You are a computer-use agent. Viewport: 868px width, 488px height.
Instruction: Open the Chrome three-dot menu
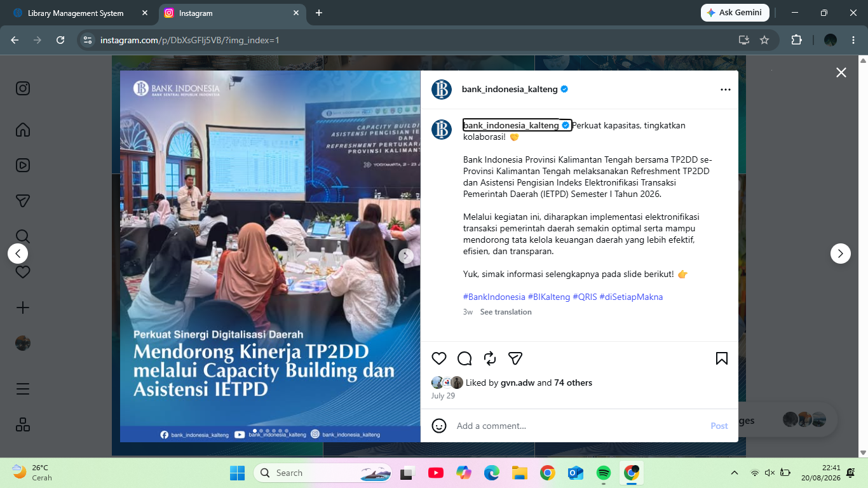tap(853, 40)
